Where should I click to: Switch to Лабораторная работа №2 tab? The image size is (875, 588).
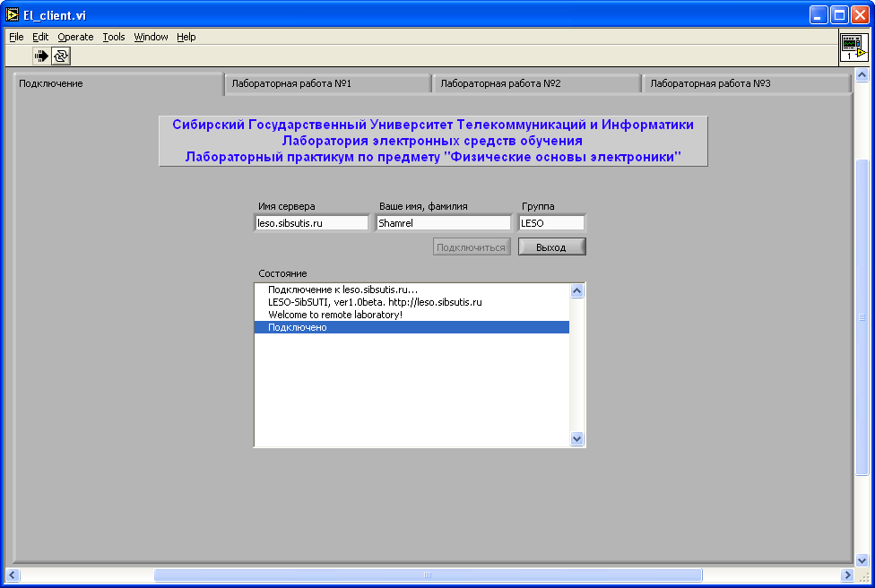[x=537, y=84]
